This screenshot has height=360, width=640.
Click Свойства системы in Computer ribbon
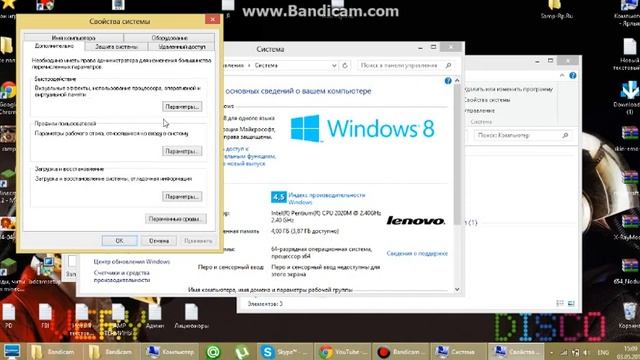tap(487, 100)
